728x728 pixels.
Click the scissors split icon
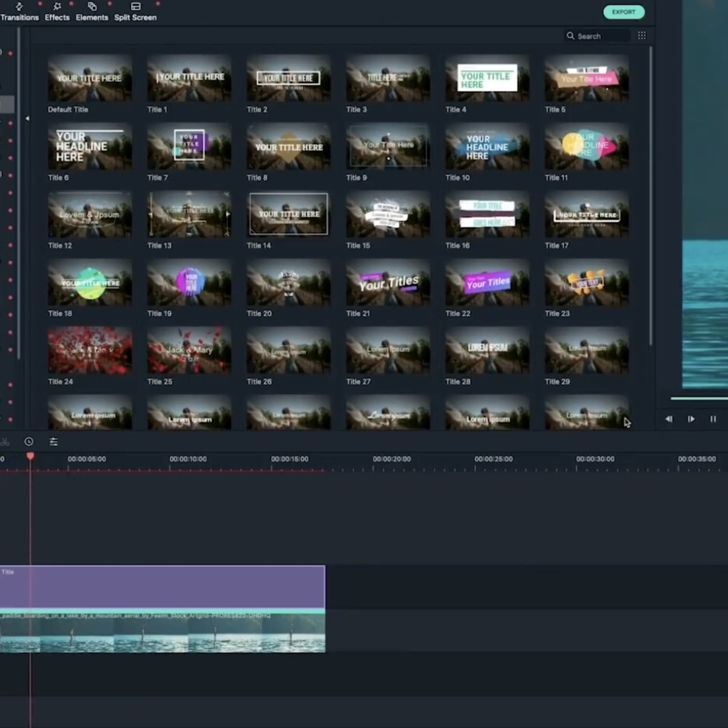4,442
